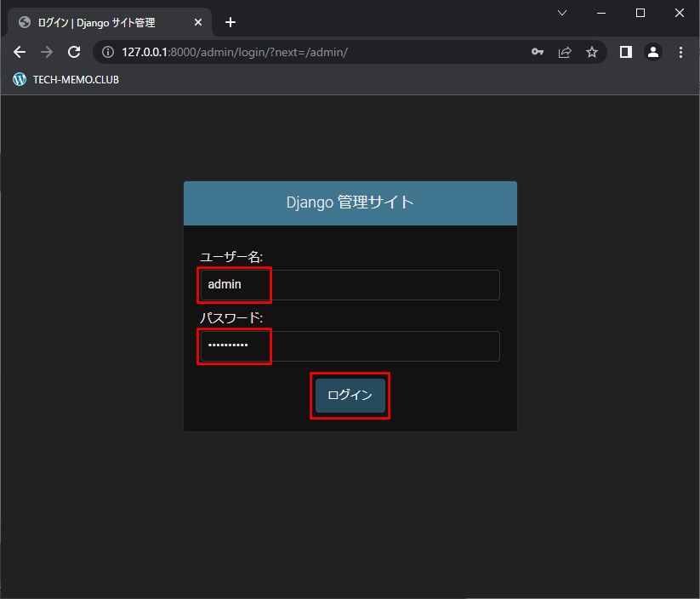Open new tab with plus button
The image size is (700, 599).
(x=230, y=22)
